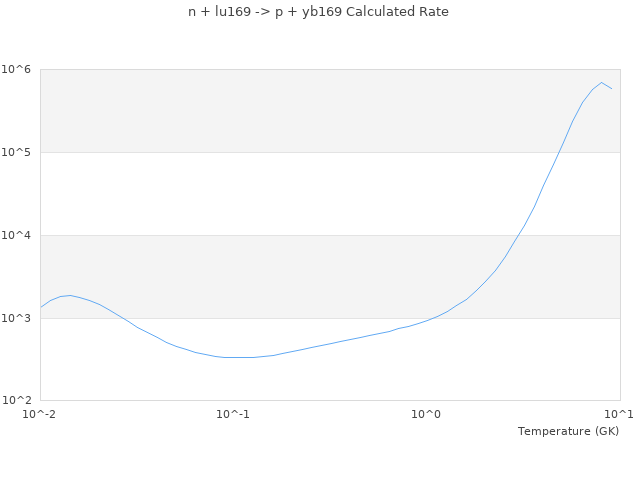Click the 10^6 y-axis tick label

19,69
